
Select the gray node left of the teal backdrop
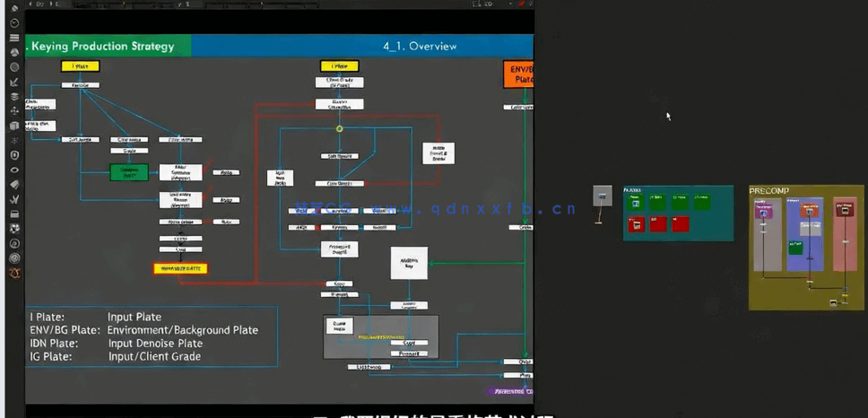point(603,196)
